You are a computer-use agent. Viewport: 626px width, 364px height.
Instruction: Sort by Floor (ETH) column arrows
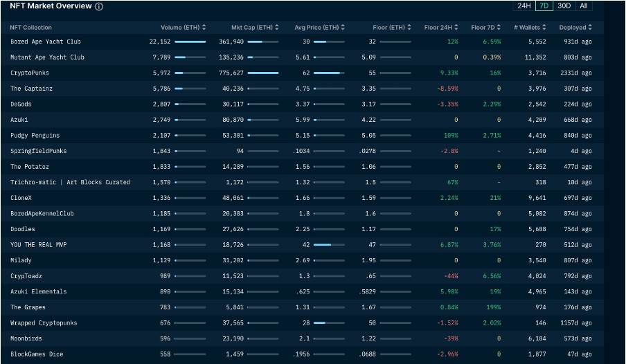click(409, 28)
